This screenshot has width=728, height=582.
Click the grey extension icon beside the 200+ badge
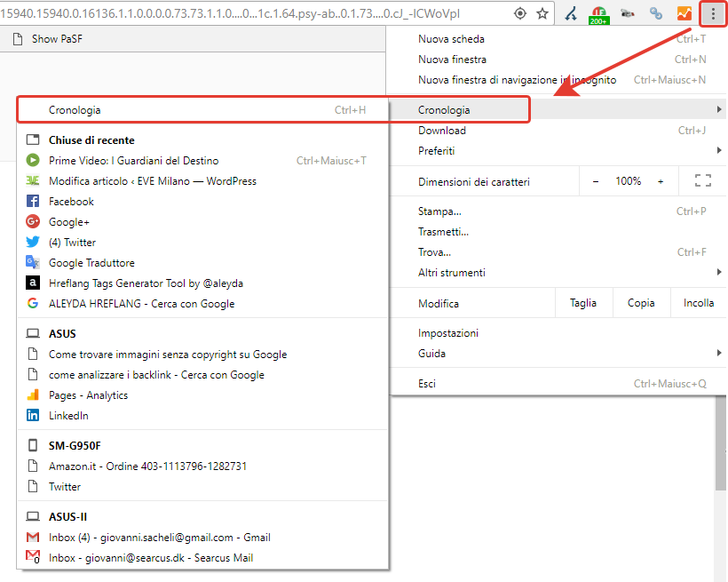point(628,13)
